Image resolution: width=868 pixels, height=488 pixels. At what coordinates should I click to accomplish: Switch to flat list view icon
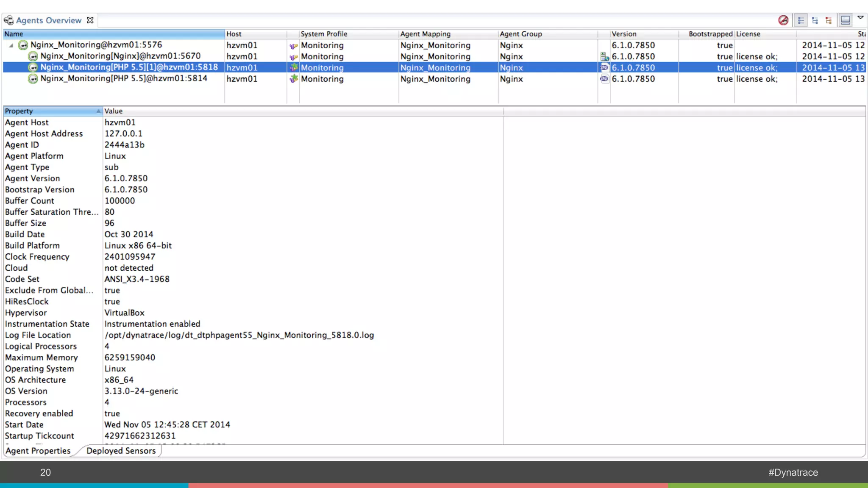[801, 20]
